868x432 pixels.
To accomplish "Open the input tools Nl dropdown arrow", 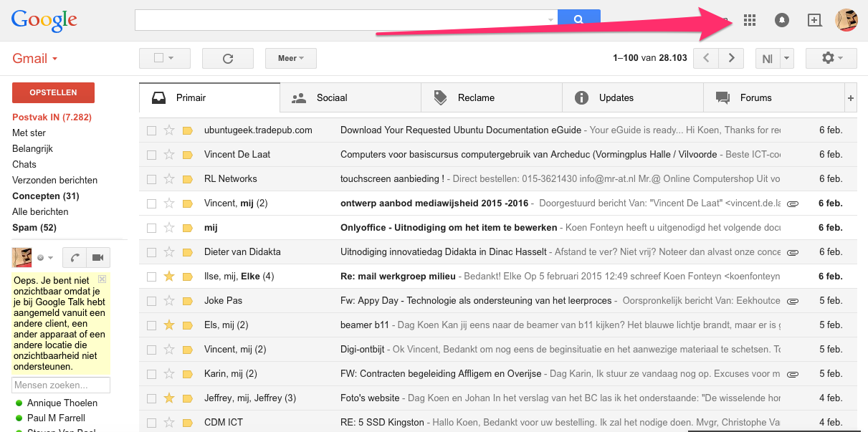I will click(x=787, y=59).
